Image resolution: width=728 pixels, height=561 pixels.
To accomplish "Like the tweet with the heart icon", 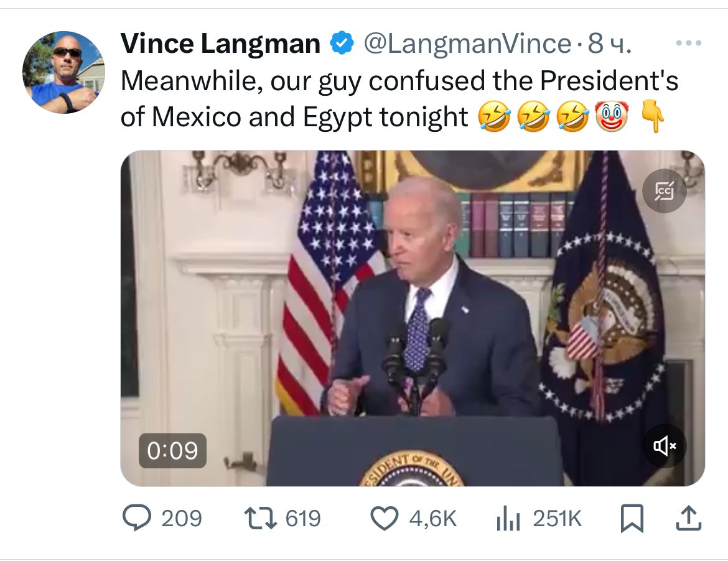I will [385, 519].
